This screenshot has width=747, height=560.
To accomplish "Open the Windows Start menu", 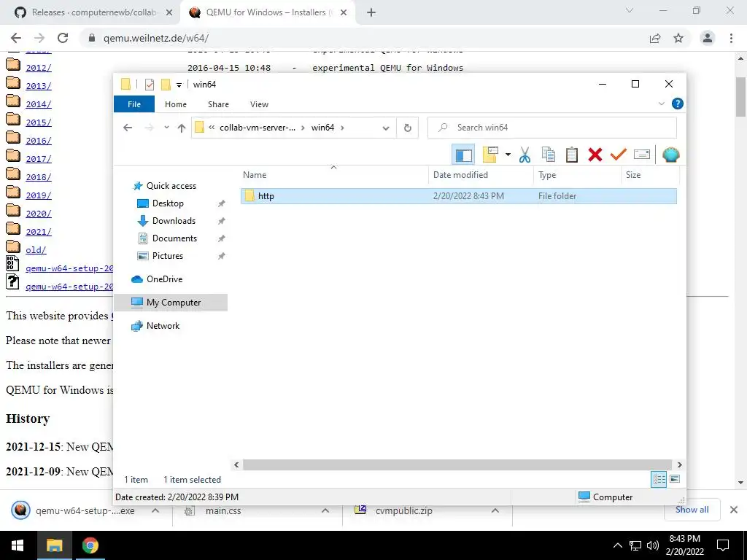I will pyautogui.click(x=18, y=545).
